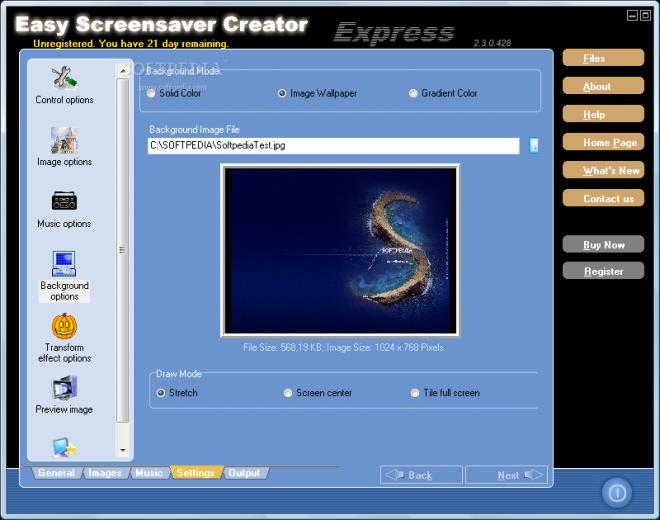Click the What's New button

click(x=603, y=170)
